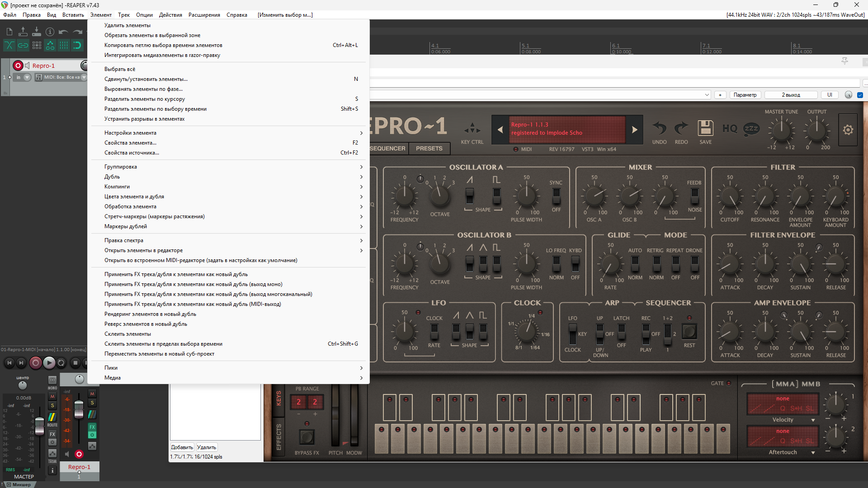Mute the master track

(x=52, y=396)
